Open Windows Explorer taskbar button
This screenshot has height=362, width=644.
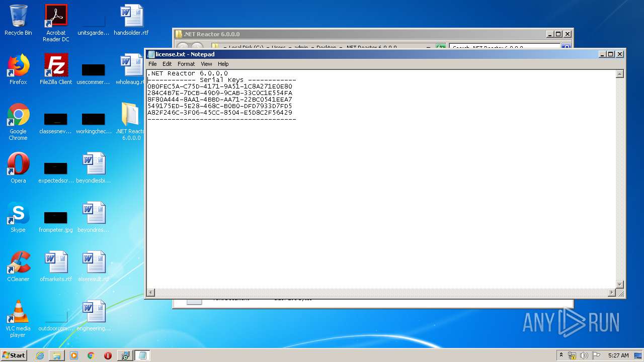coord(57,355)
